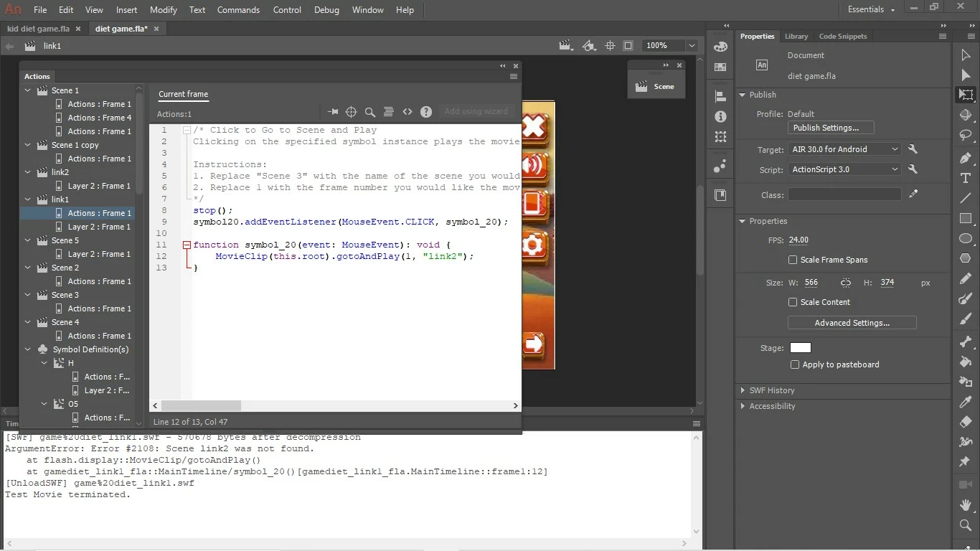Click the Pin Script icon in Actions

(x=333, y=112)
